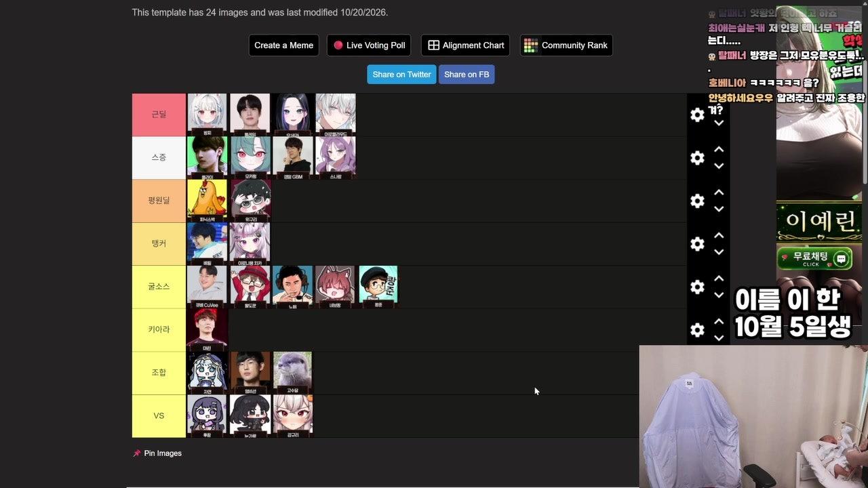Pick the teal-haired red-eyed anime image
This screenshot has height=488, width=868.
pyautogui.click(x=250, y=157)
